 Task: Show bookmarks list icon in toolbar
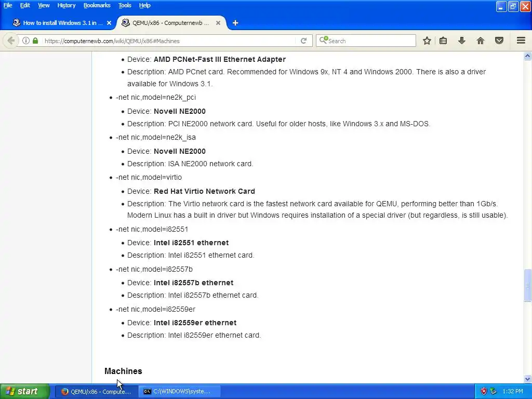click(443, 41)
